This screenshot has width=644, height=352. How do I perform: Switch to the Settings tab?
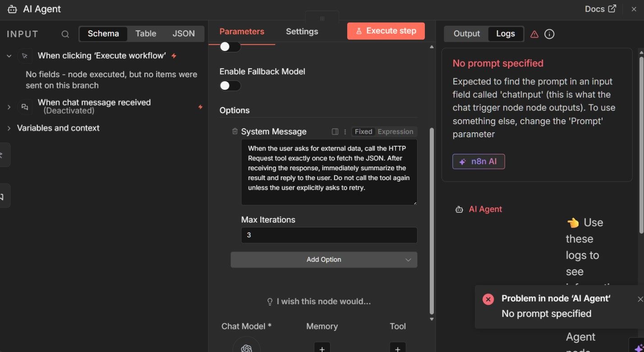pos(302,32)
